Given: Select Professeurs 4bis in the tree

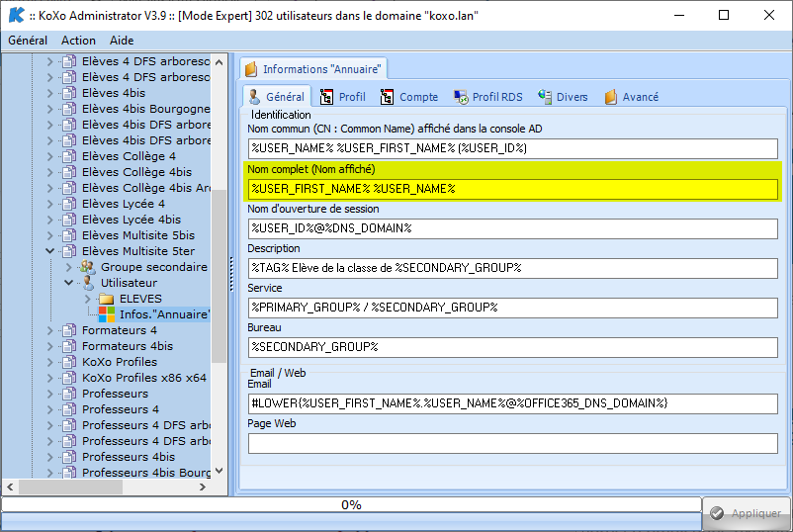Looking at the screenshot, I should pyautogui.click(x=129, y=457).
